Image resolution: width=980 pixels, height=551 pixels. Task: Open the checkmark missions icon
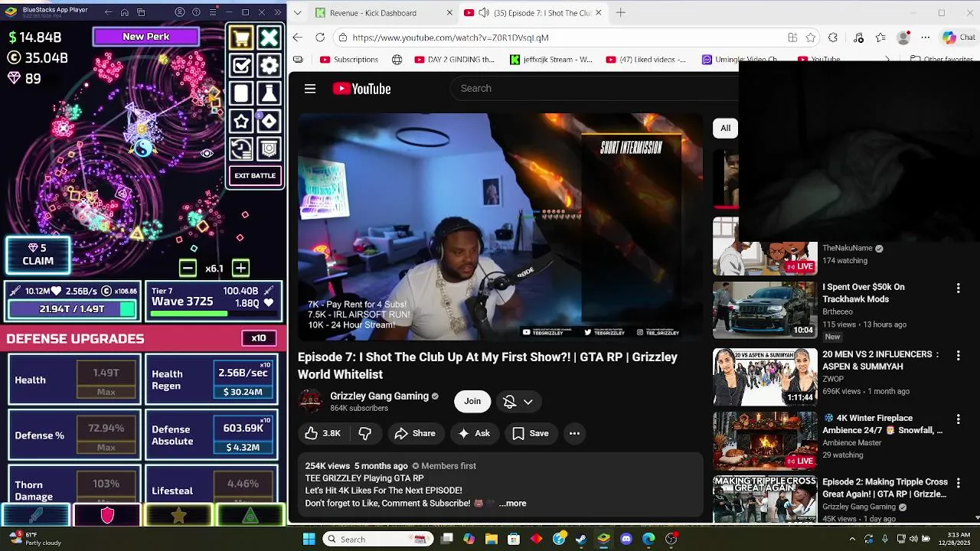click(x=241, y=66)
